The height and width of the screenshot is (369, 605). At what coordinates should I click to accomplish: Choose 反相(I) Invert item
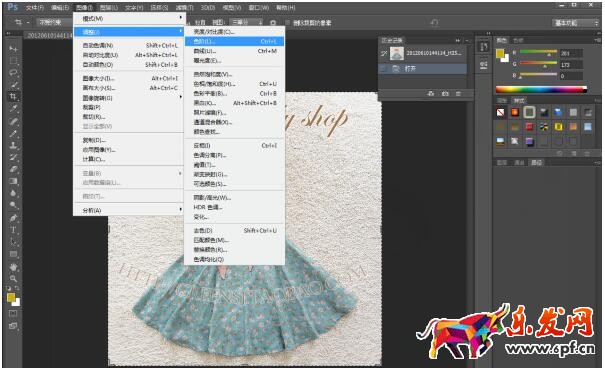(235, 146)
